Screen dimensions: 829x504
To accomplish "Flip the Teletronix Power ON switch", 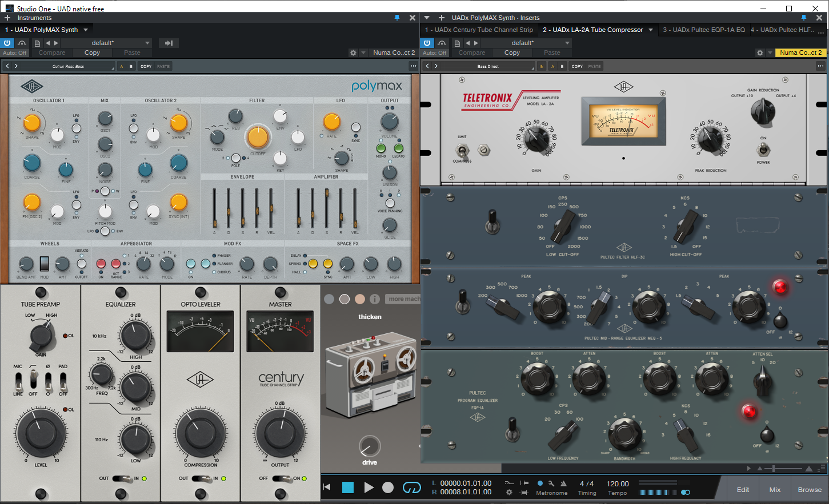I will point(763,150).
